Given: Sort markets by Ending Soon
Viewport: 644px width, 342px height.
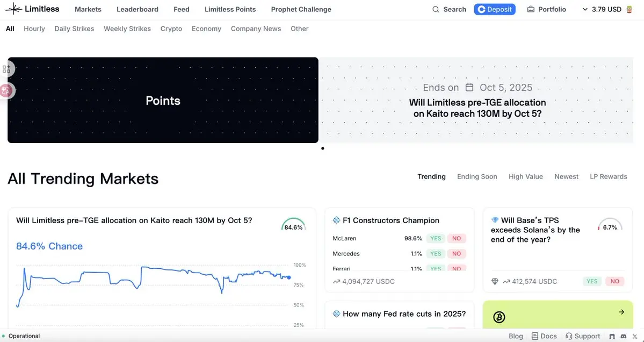Looking at the screenshot, I should coord(477,176).
